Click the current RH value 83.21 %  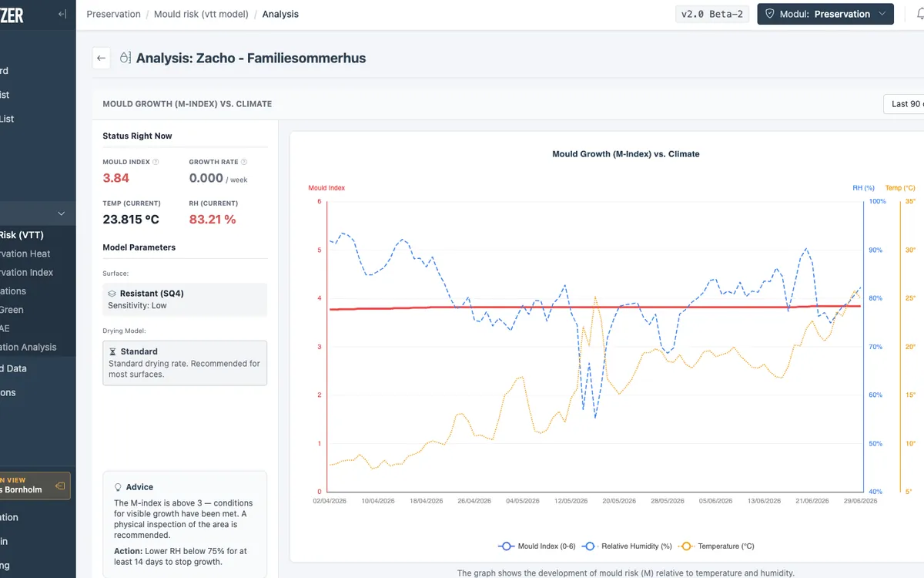click(x=213, y=220)
